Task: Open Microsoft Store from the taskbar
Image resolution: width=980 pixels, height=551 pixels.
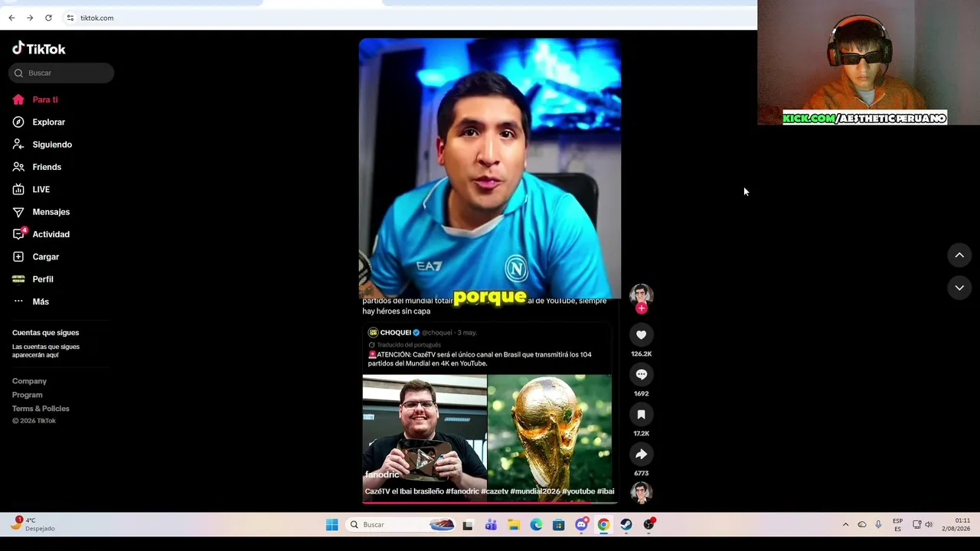Action: coord(559,525)
